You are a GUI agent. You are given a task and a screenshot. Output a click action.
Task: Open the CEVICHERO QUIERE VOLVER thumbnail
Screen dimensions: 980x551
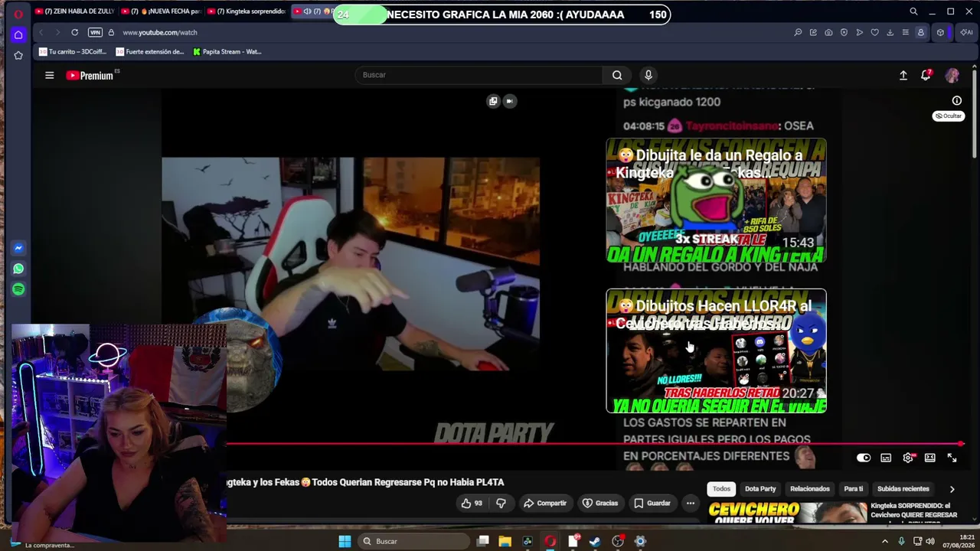pyautogui.click(x=788, y=513)
